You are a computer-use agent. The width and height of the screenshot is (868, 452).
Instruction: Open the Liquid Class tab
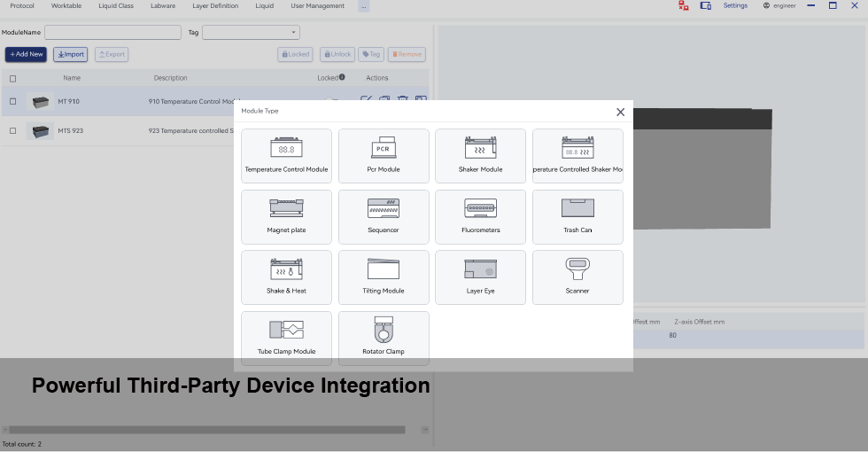coord(117,6)
